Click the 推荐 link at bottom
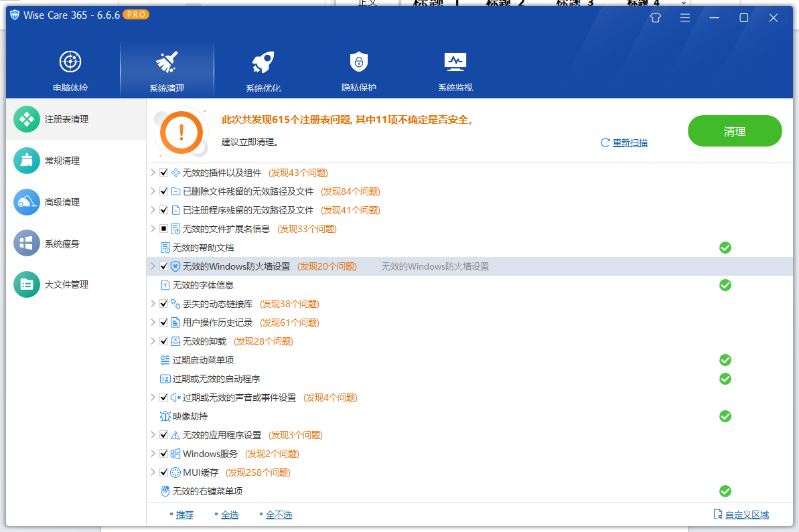This screenshot has width=799, height=532. pos(184,515)
